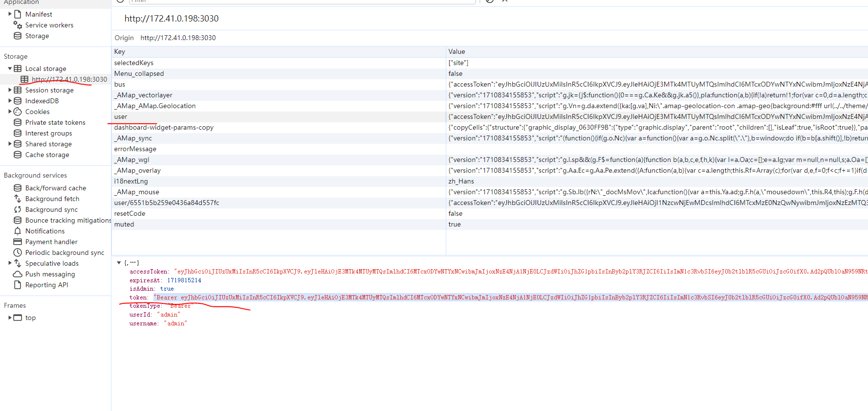Click the Cache storage icon
This screenshot has height=411, width=868.
click(18, 155)
